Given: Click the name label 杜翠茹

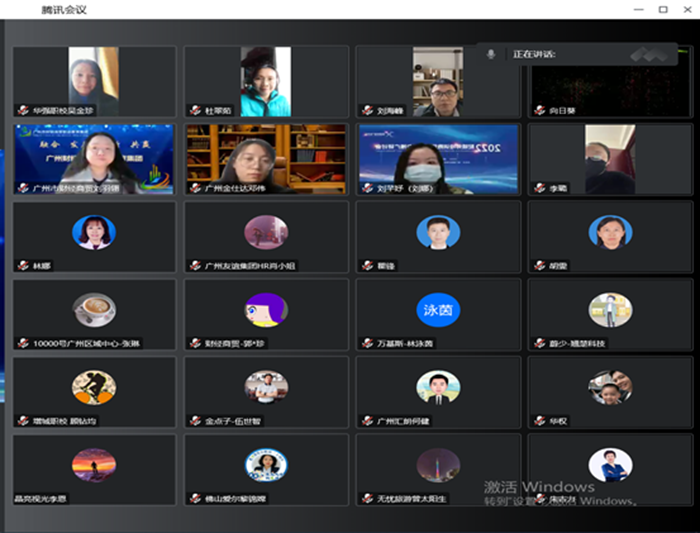Looking at the screenshot, I should (x=218, y=110).
